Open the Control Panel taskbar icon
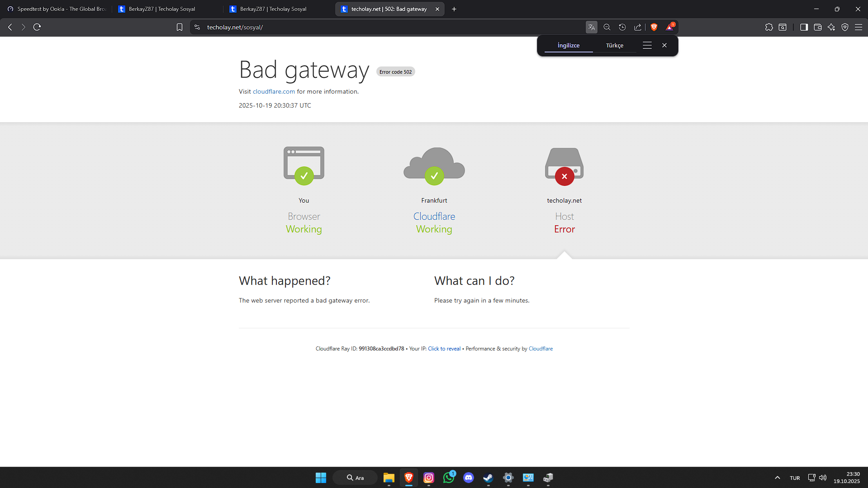 coord(528,478)
